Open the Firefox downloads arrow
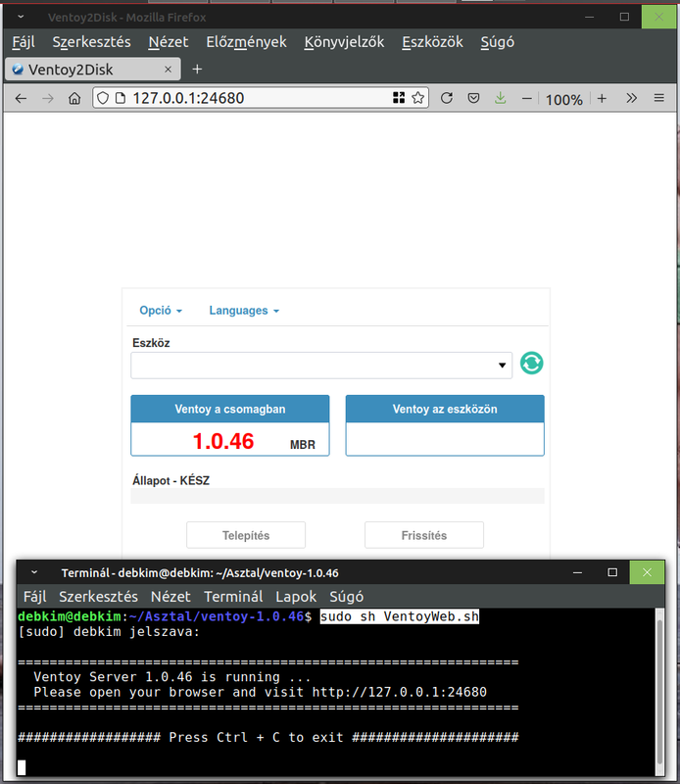 pyautogui.click(x=500, y=98)
